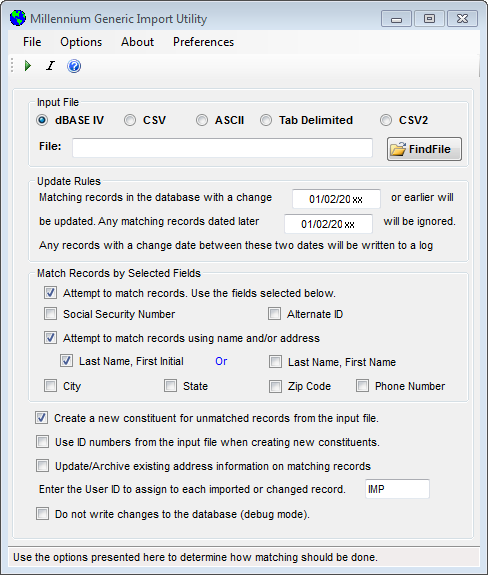Open the File menu
Image resolution: width=488 pixels, height=575 pixels.
click(x=32, y=42)
